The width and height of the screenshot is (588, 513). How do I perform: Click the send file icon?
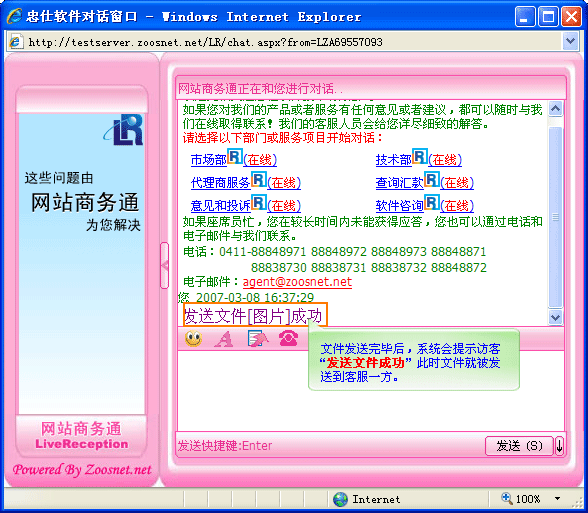pyautogui.click(x=258, y=338)
